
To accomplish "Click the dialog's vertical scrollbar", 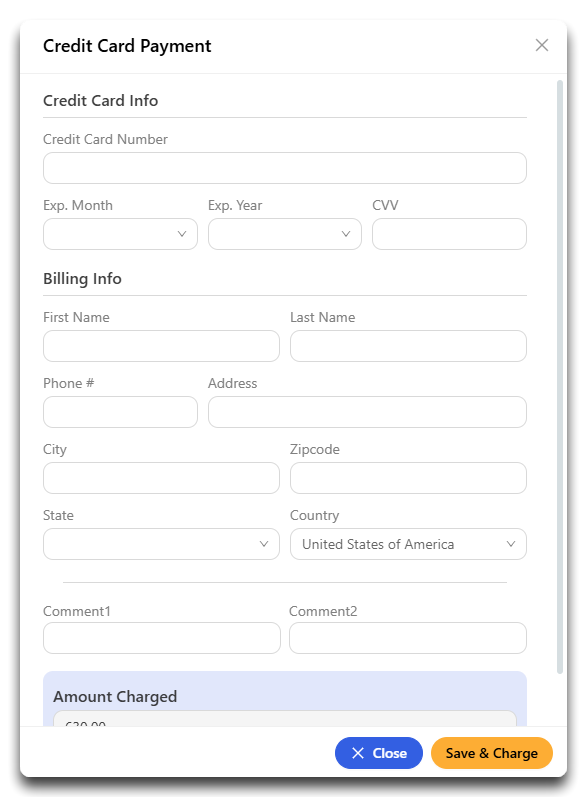I will pos(560,377).
